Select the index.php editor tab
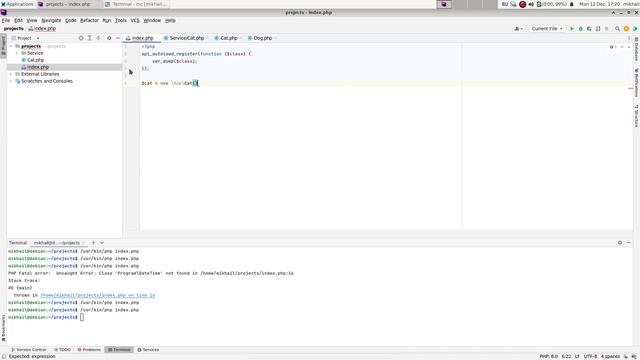The height and width of the screenshot is (360, 640). pyautogui.click(x=142, y=38)
